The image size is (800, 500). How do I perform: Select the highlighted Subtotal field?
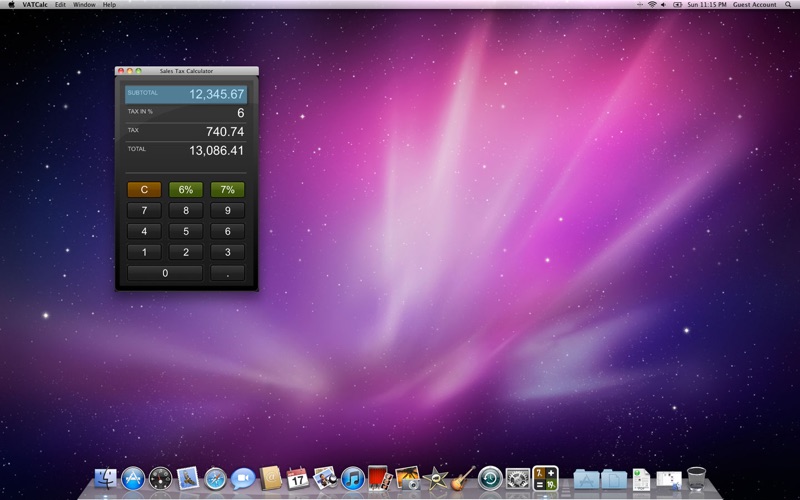tap(186, 94)
